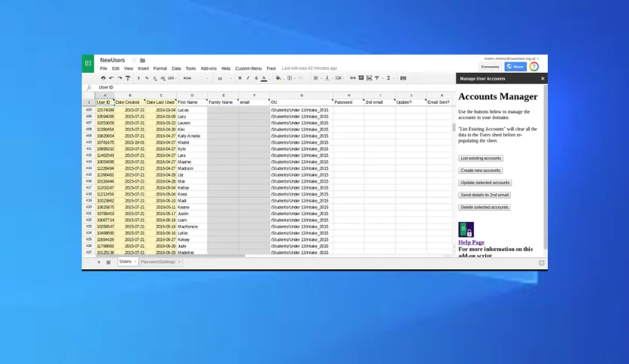
Task: Click the Delete selected accounts button
Action: (x=485, y=208)
